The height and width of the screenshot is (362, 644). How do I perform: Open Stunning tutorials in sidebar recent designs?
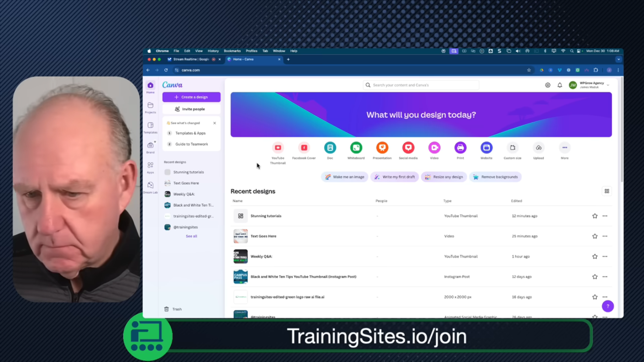[189, 172]
